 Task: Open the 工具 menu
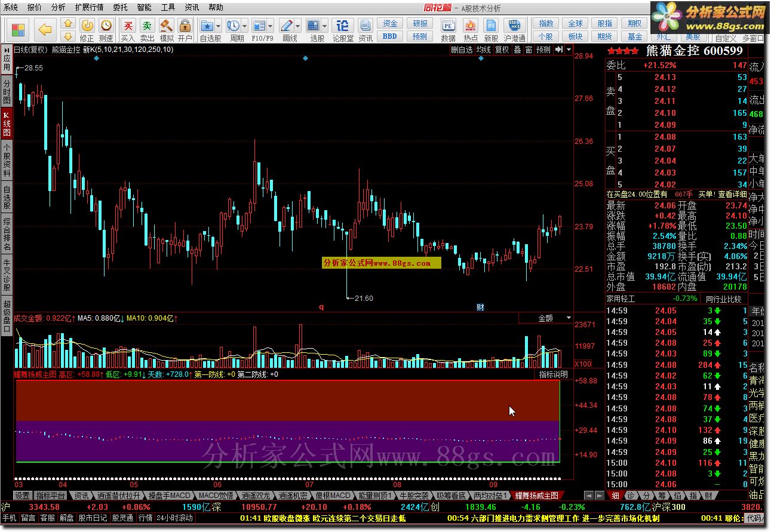point(168,8)
